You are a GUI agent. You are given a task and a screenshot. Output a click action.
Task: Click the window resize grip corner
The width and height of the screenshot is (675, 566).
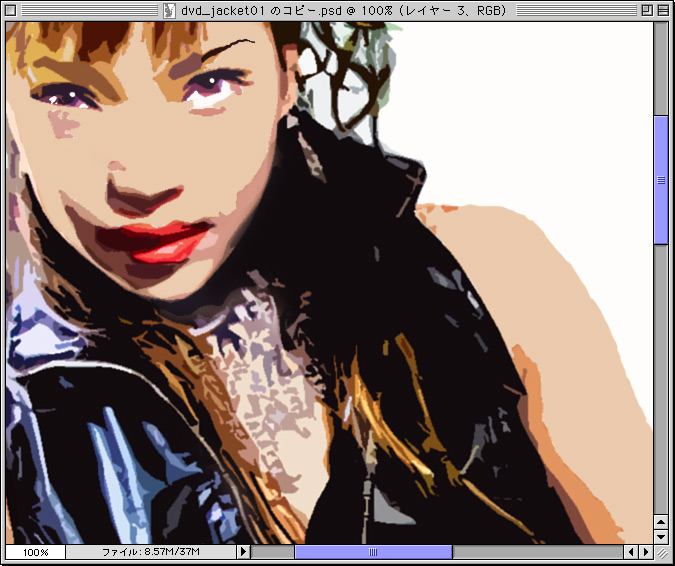tap(661, 552)
